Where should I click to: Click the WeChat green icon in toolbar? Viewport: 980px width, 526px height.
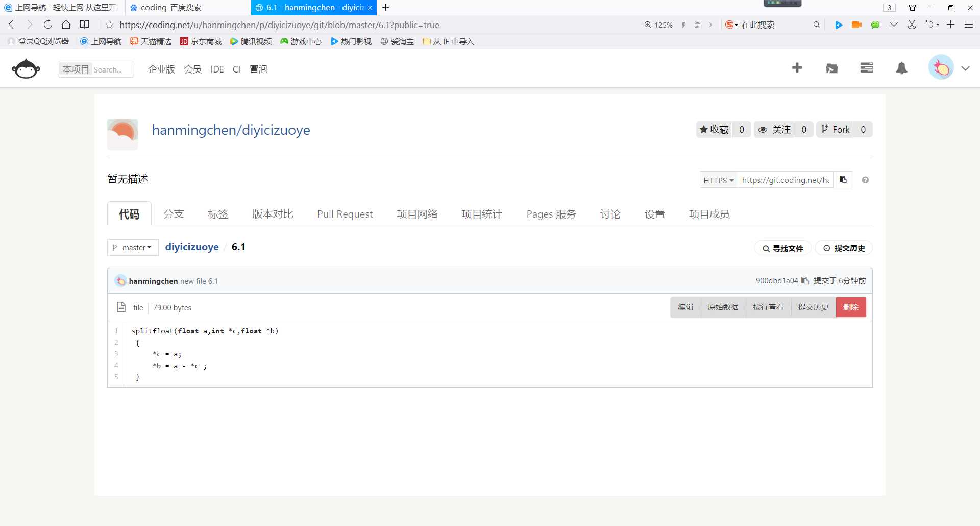[x=875, y=25]
